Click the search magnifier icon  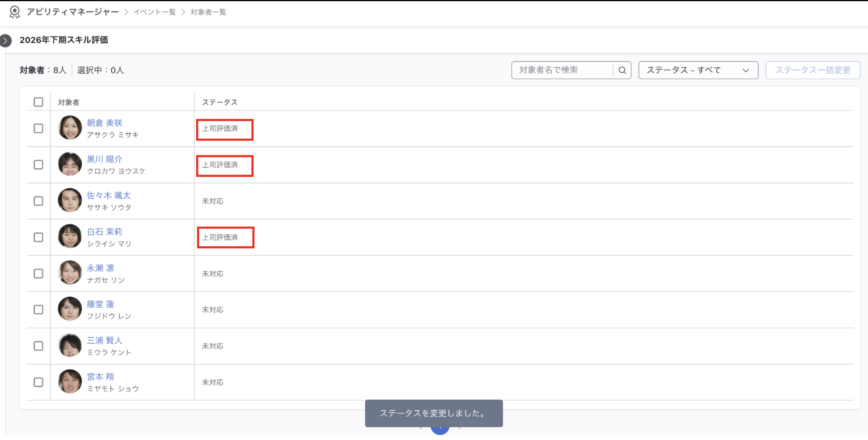pyautogui.click(x=622, y=70)
